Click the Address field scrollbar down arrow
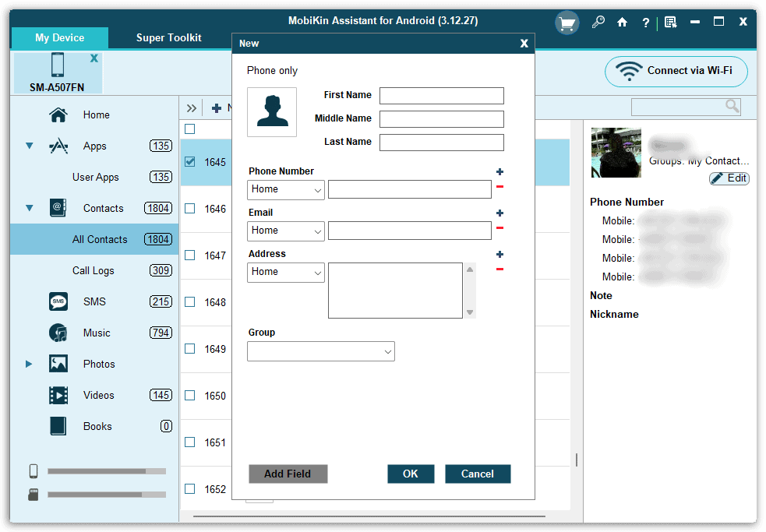 click(469, 312)
